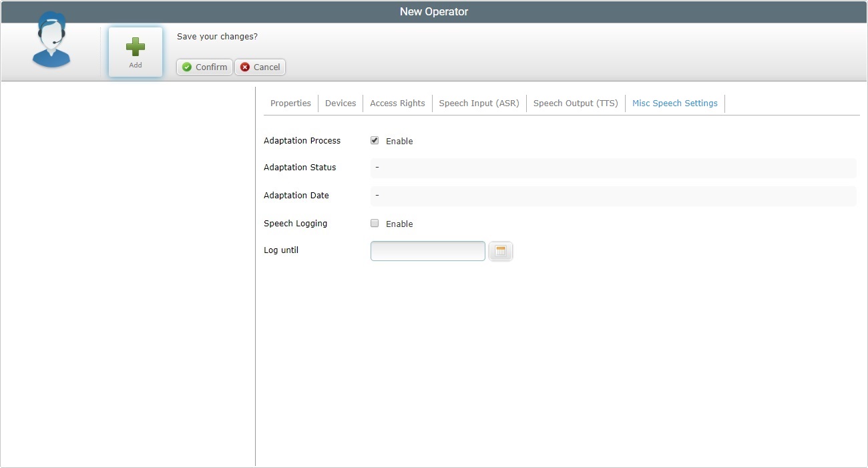Click the Speech Logging row label
The height and width of the screenshot is (468, 868).
[x=295, y=224]
